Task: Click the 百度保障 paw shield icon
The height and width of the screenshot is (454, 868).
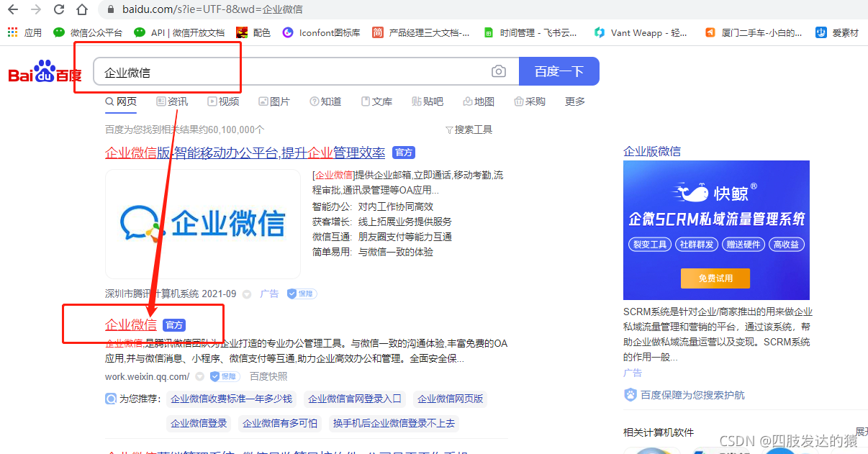Action: pyautogui.click(x=630, y=394)
